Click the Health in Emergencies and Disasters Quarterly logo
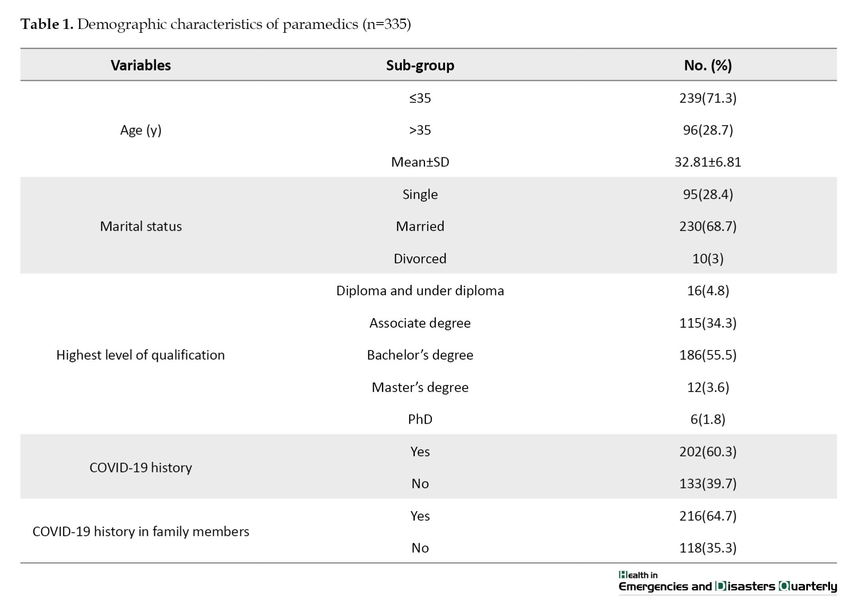Screen dimensions: 865x616 (727, 582)
